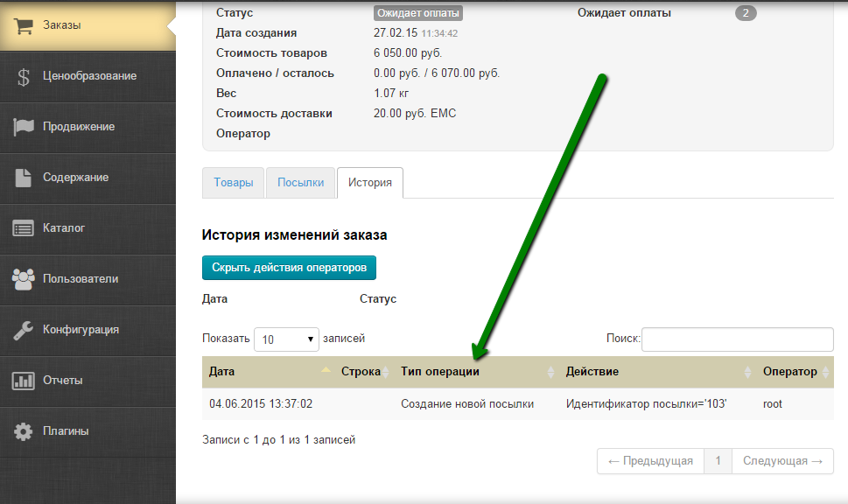
Task: Click the История изменений заказа heading
Action: pyautogui.click(x=294, y=235)
